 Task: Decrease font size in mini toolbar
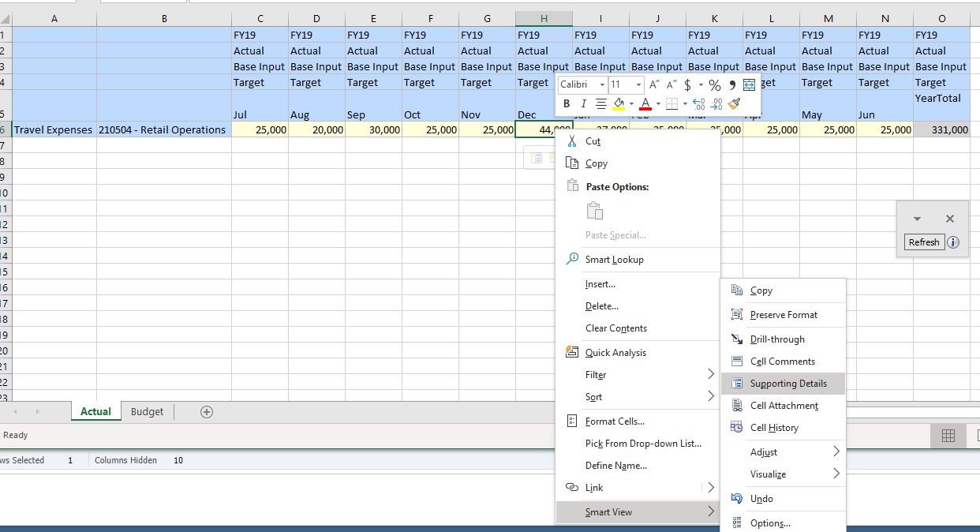point(671,84)
